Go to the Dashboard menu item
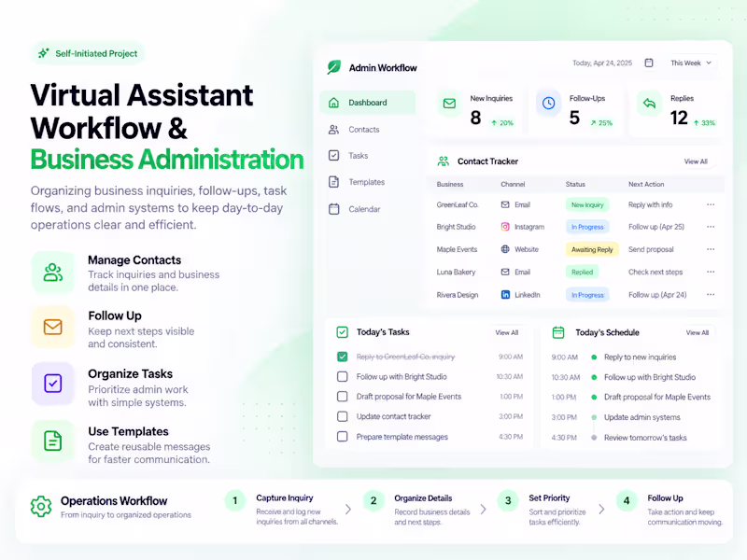The image size is (747, 560). [368, 103]
